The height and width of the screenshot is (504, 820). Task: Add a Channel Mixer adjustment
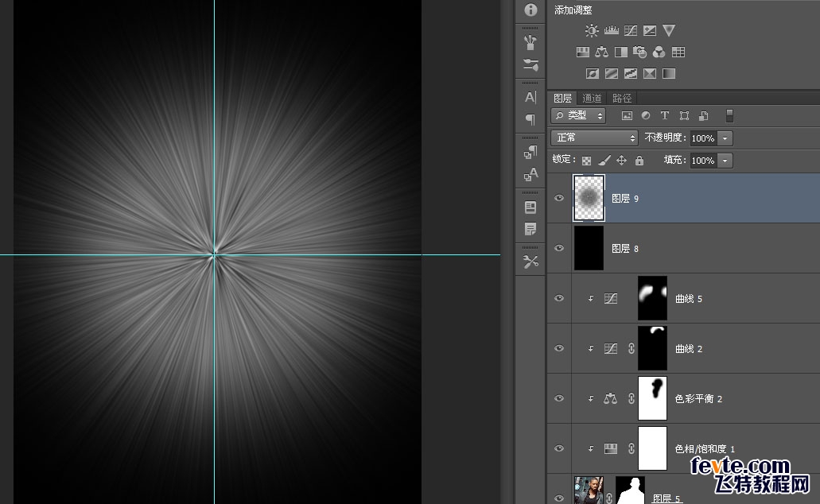click(659, 52)
